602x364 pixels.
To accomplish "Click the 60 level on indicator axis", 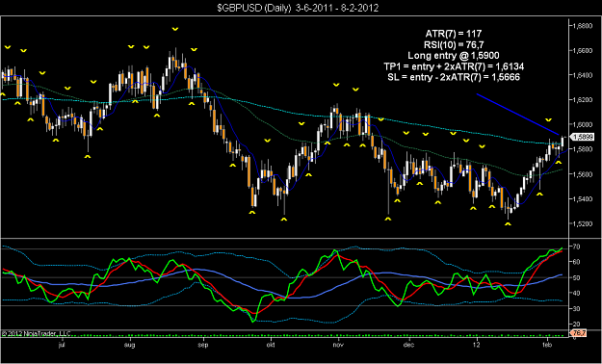I will [x=576, y=262].
